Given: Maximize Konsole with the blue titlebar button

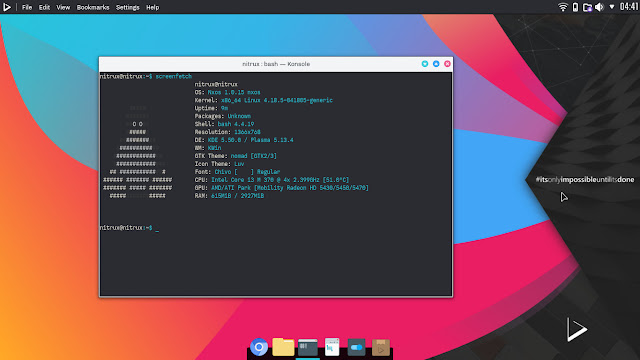Looking at the screenshot, I should point(436,64).
